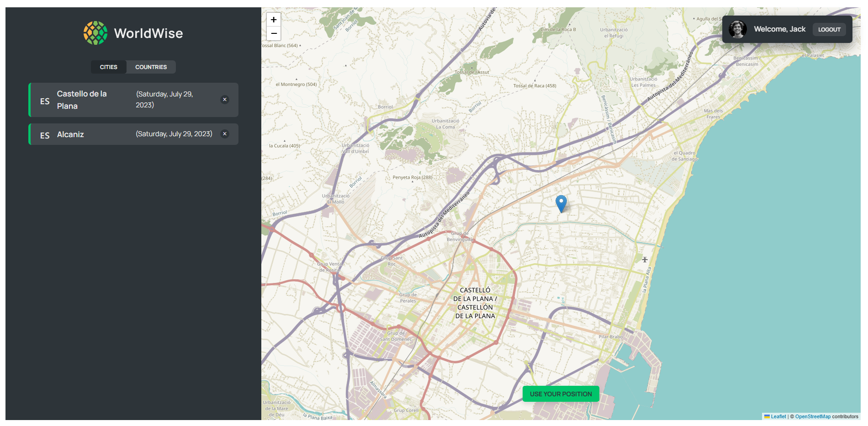Click the ES flag beside Alcaniz
Viewport: 868px width, 426px height.
(45, 135)
